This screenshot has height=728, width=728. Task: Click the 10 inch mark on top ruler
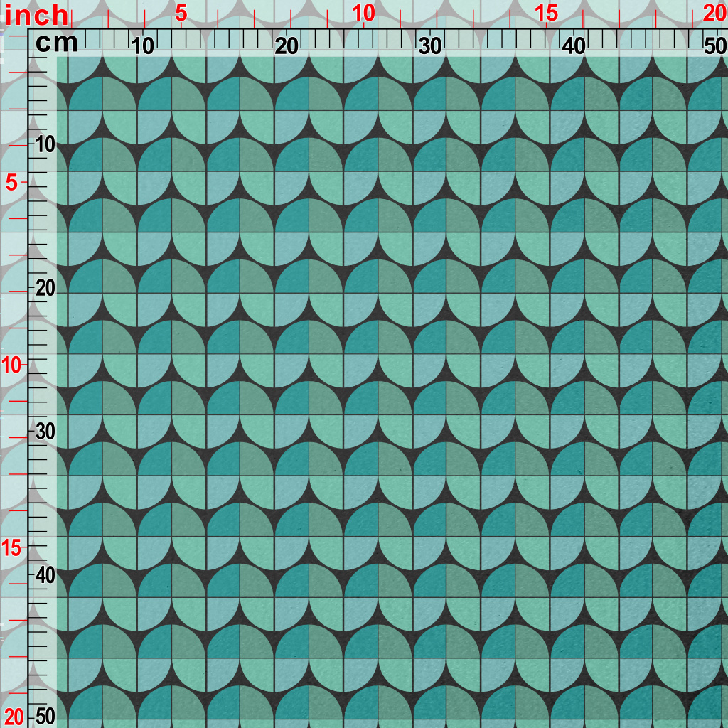click(x=363, y=14)
